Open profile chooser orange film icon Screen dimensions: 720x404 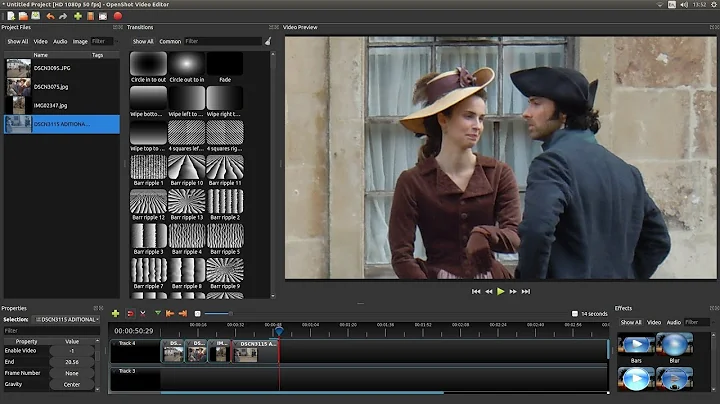pyautogui.click(x=90, y=16)
